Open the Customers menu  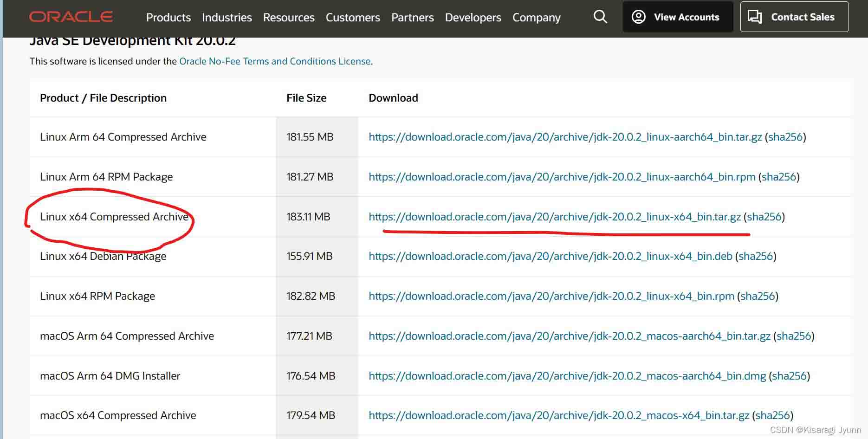tap(353, 18)
